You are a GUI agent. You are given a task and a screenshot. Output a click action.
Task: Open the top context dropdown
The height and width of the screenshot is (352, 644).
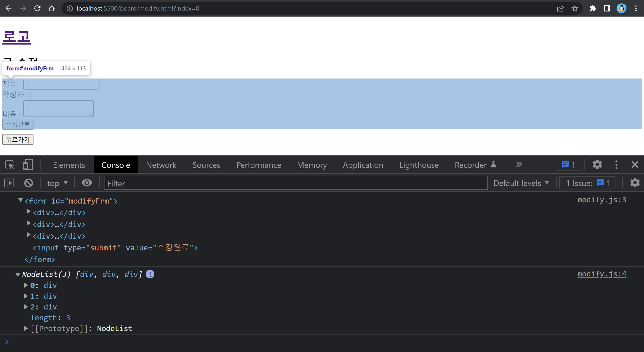point(58,183)
